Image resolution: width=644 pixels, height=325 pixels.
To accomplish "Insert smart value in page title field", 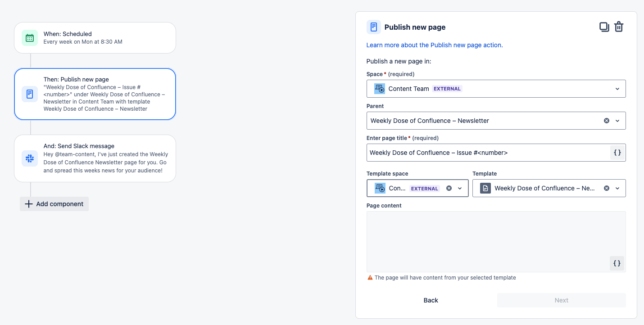I will click(x=617, y=153).
